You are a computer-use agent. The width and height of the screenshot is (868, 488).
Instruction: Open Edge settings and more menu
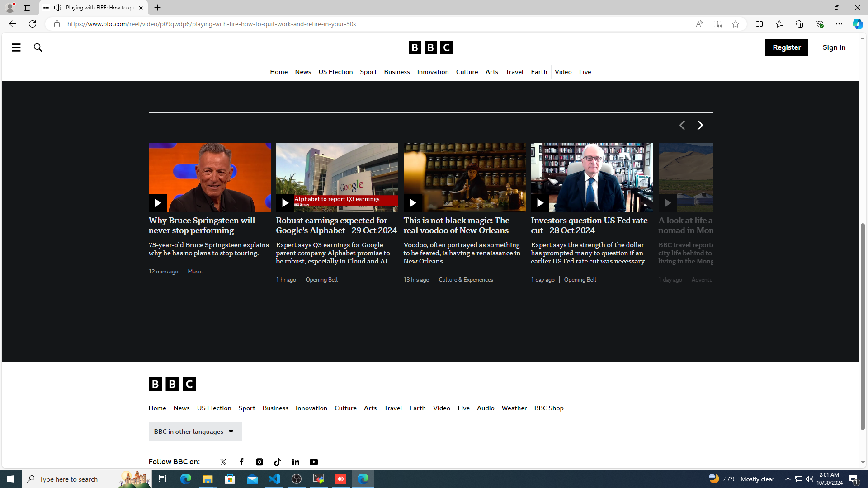click(839, 24)
